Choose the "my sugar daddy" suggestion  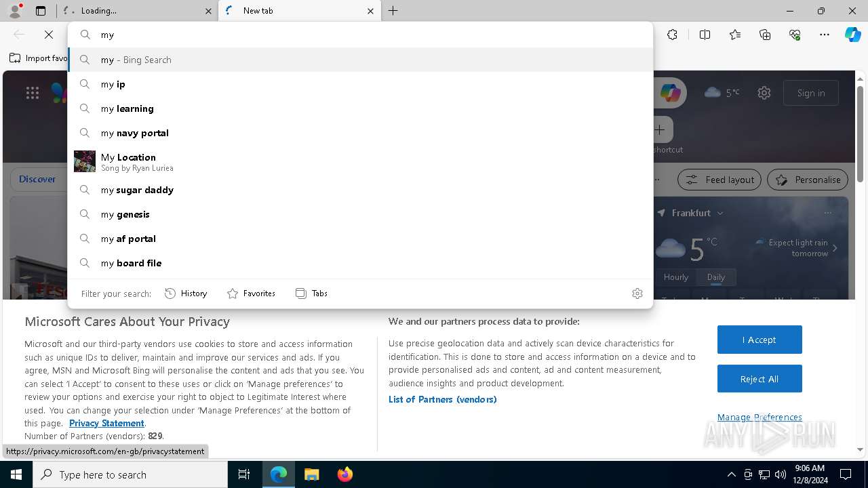[x=360, y=190]
